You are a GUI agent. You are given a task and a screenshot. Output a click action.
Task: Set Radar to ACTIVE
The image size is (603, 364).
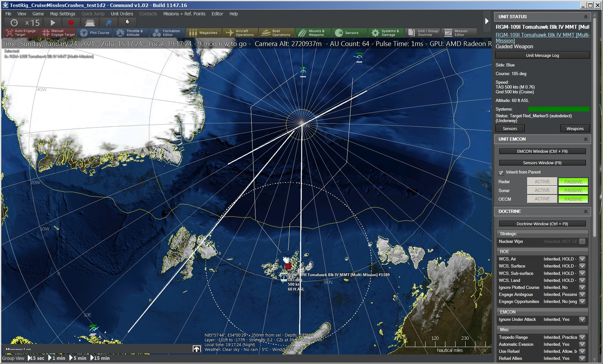[x=542, y=181]
